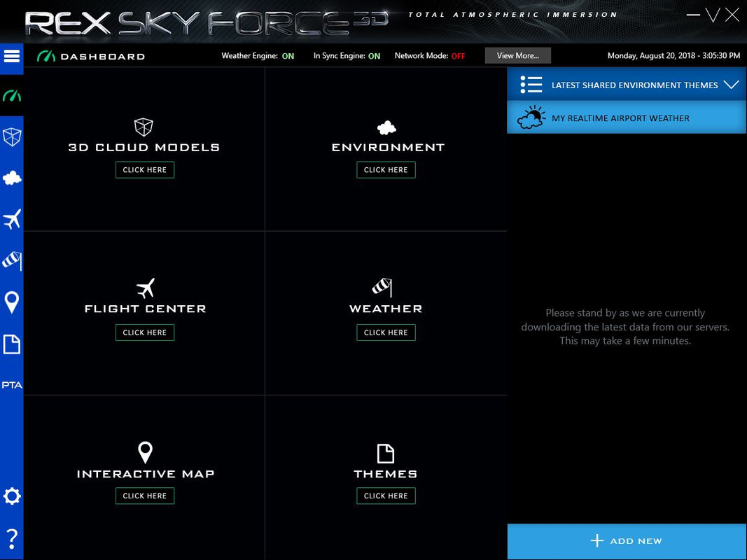Click CLICK HERE under Themes
The image size is (747, 560).
coord(386,496)
